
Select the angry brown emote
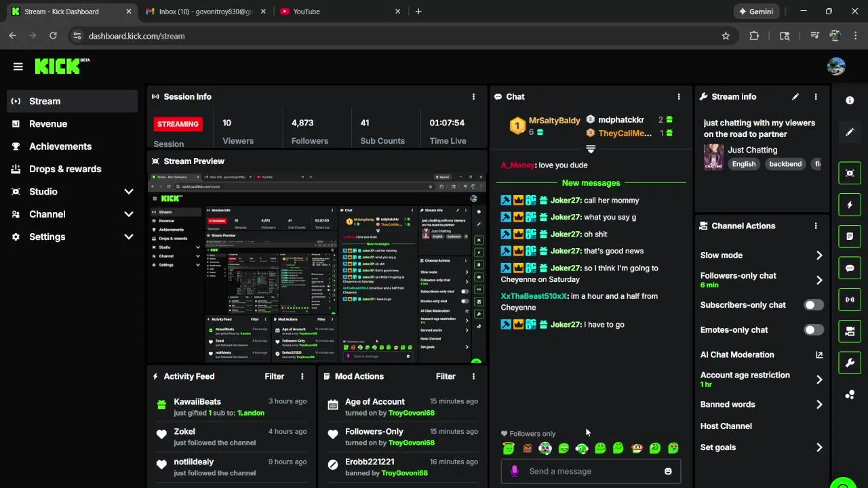[528, 448]
